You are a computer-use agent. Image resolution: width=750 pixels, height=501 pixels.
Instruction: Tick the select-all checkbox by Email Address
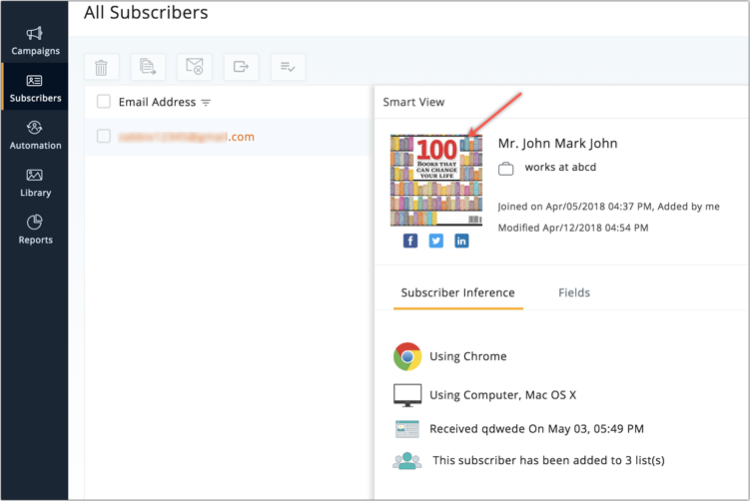click(104, 101)
